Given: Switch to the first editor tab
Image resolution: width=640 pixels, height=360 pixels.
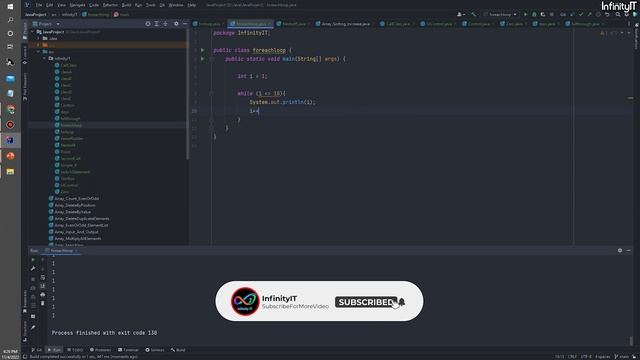Looking at the screenshot, I should click(208, 24).
